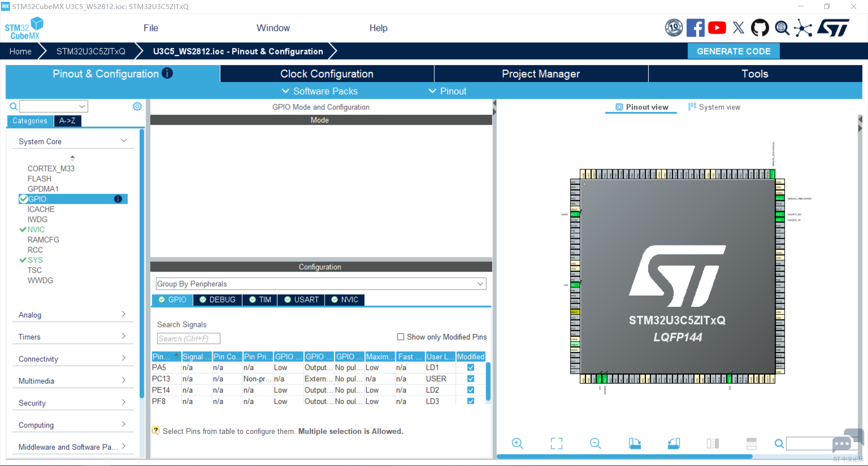Select the USART peripheral tab

pyautogui.click(x=302, y=300)
